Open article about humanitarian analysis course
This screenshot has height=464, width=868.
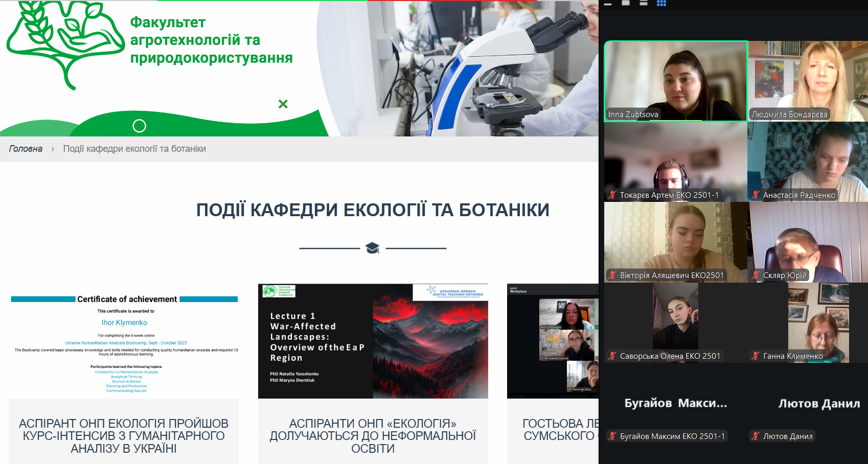[x=124, y=436]
